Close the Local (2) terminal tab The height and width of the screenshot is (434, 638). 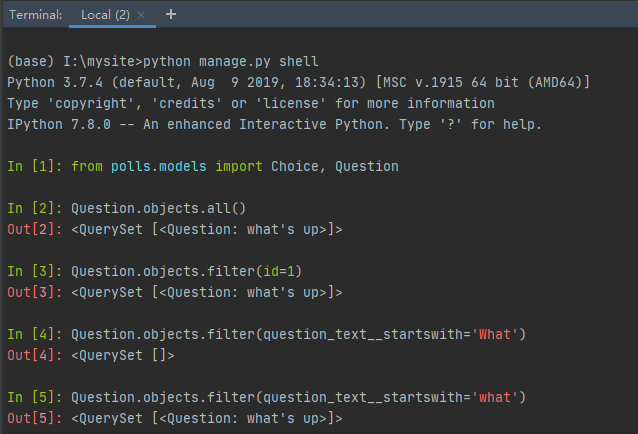point(141,15)
